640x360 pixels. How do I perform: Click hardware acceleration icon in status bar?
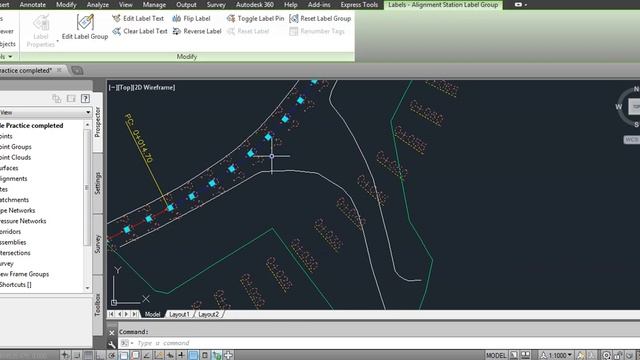pos(629,355)
